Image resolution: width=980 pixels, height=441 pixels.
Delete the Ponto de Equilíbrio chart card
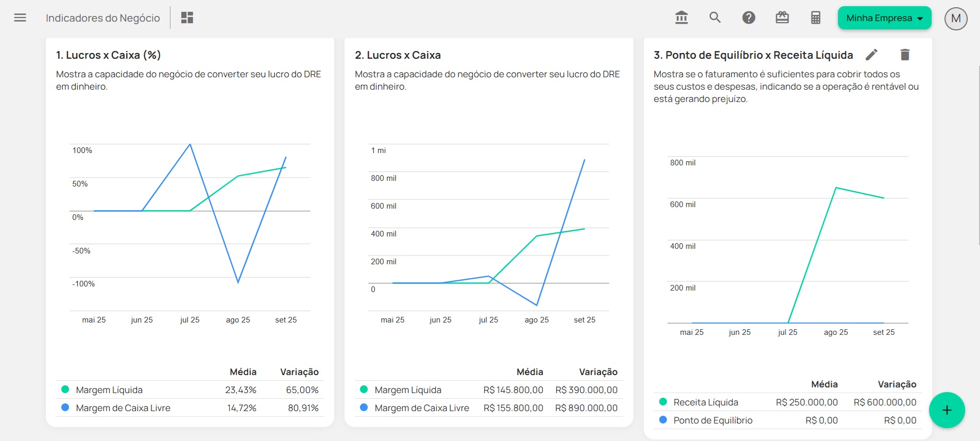pyautogui.click(x=905, y=55)
